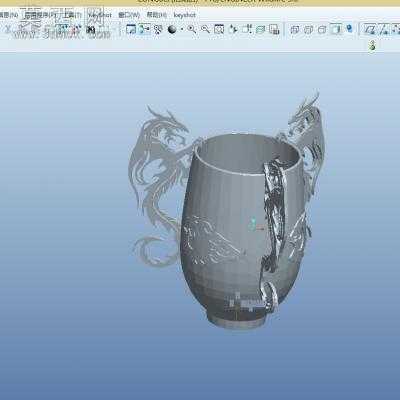Open the 窗口(W) menu
The width and height of the screenshot is (400, 400).
129,15
